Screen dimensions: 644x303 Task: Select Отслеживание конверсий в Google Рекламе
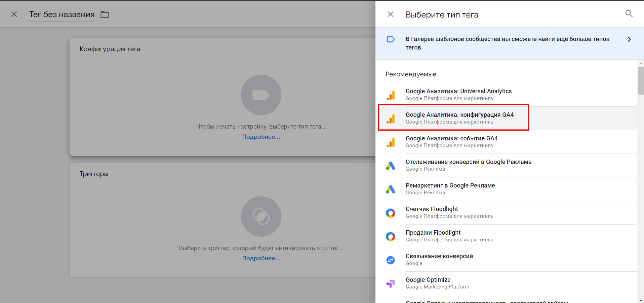(506, 166)
